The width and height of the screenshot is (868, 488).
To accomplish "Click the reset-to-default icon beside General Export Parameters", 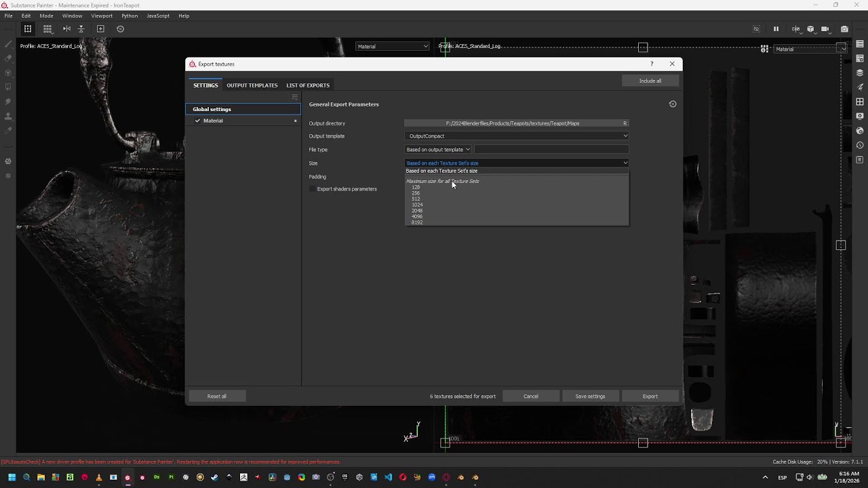I will pyautogui.click(x=673, y=104).
